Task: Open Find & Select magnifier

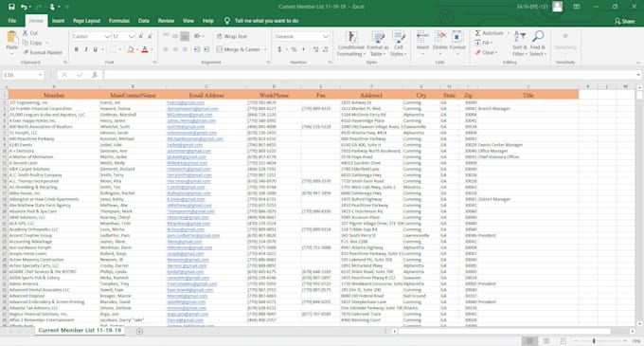Action: click(x=537, y=44)
